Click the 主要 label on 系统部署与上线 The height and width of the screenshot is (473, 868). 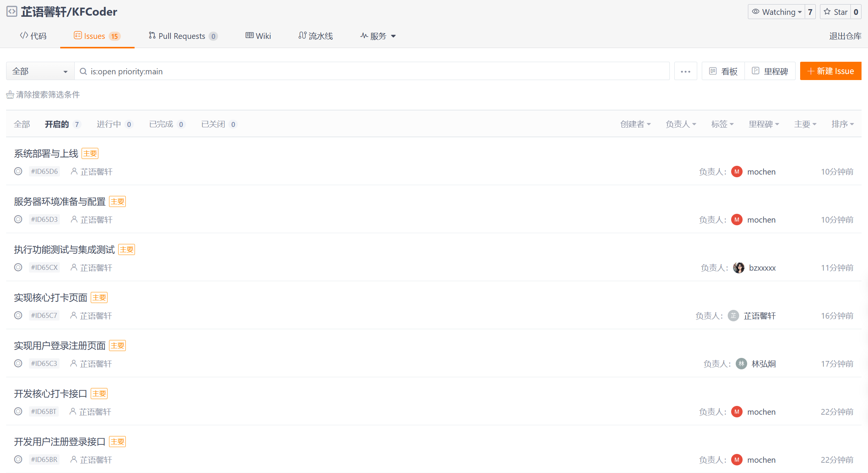90,154
